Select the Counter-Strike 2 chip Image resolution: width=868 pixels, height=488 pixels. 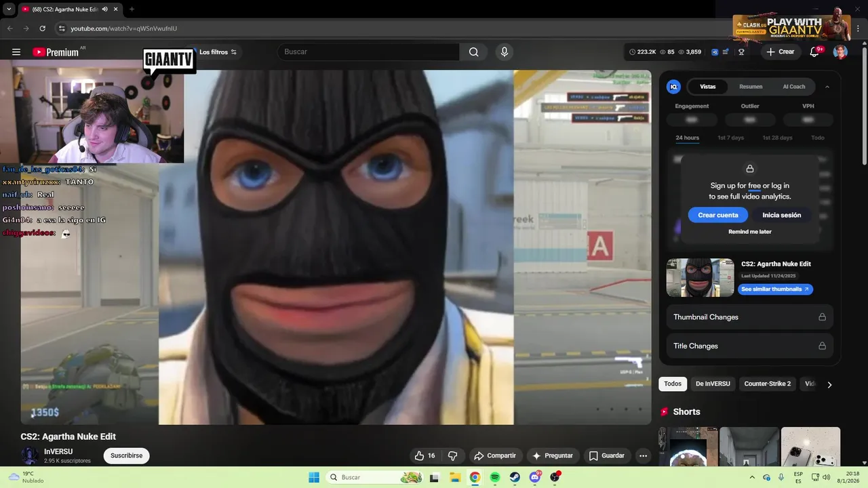click(x=768, y=384)
